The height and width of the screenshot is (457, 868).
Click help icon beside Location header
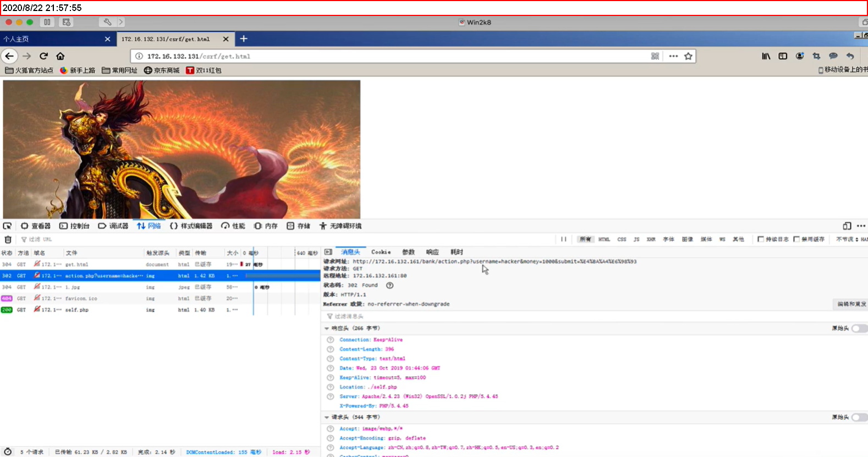(331, 387)
